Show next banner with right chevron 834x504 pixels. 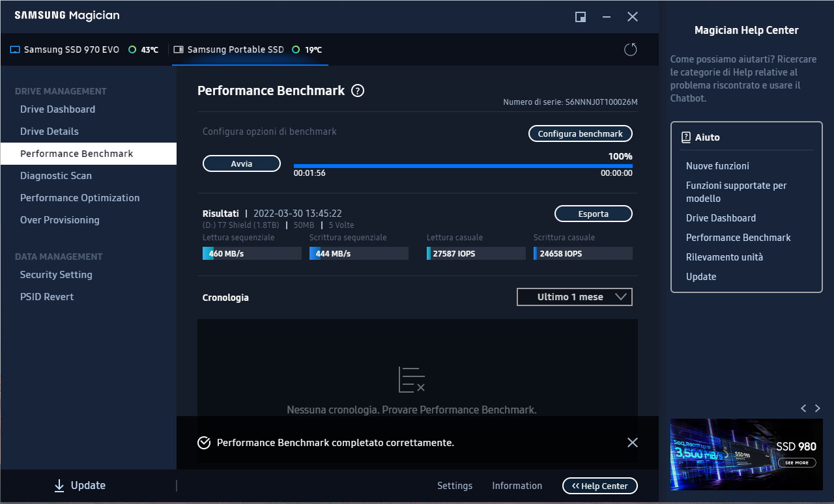(x=817, y=408)
